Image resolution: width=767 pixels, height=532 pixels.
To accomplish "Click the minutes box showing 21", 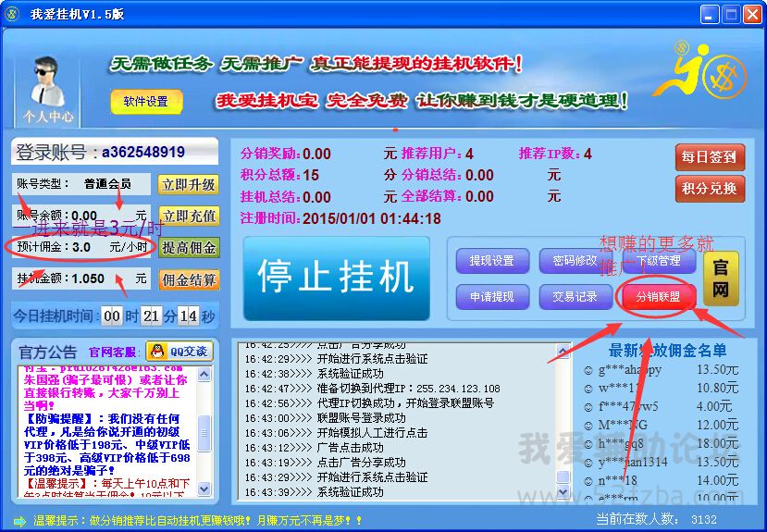I will 151,316.
